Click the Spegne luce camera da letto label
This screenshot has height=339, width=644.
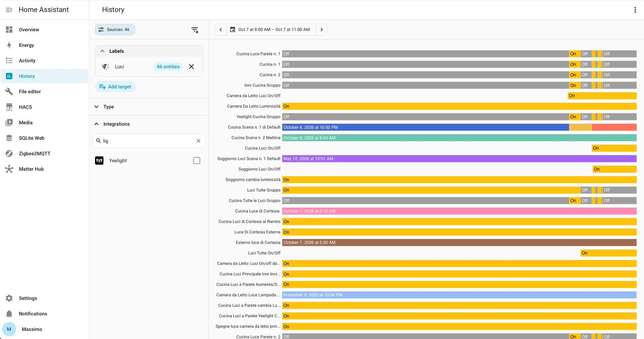point(248,326)
